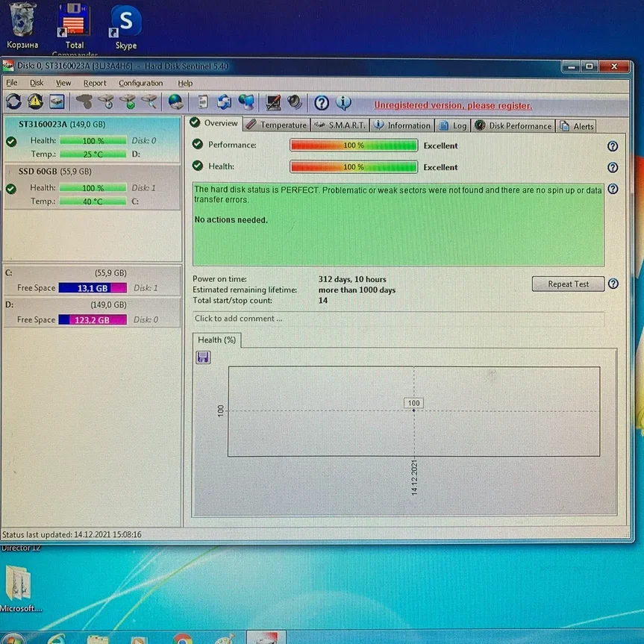Open the disk drive image toolbar icon
The height and width of the screenshot is (644, 644).
[x=57, y=101]
